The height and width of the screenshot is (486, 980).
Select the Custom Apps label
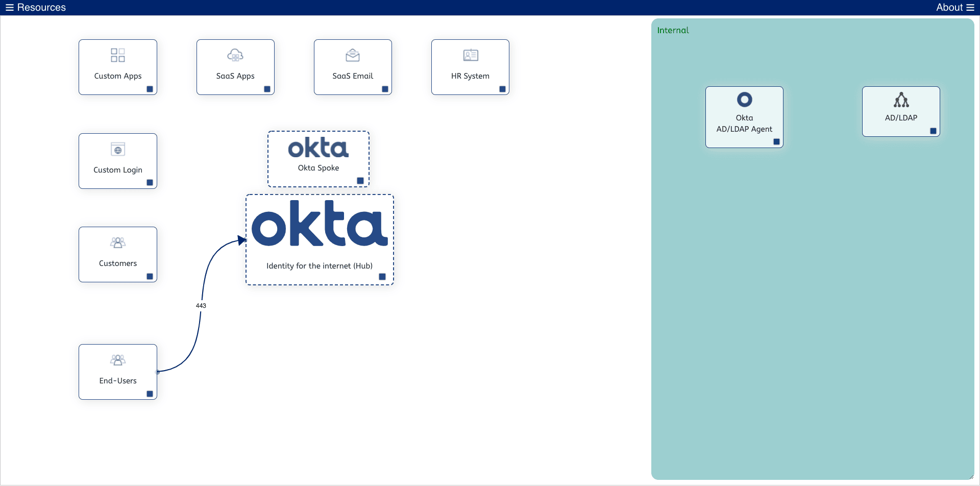click(118, 76)
